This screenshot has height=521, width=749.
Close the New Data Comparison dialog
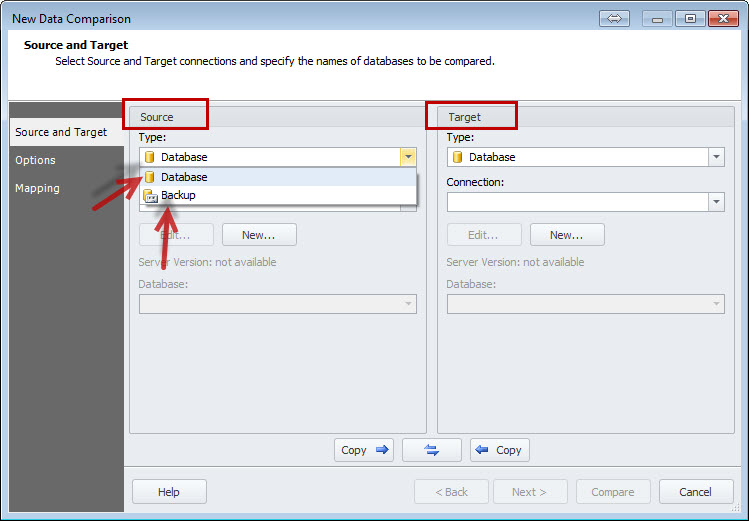coord(724,19)
